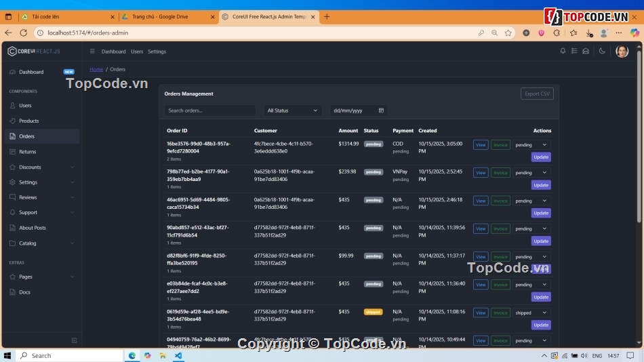Image resolution: width=644 pixels, height=362 pixels.
Task: Open status dropdown for order 798b77ed
Action: pos(531,173)
